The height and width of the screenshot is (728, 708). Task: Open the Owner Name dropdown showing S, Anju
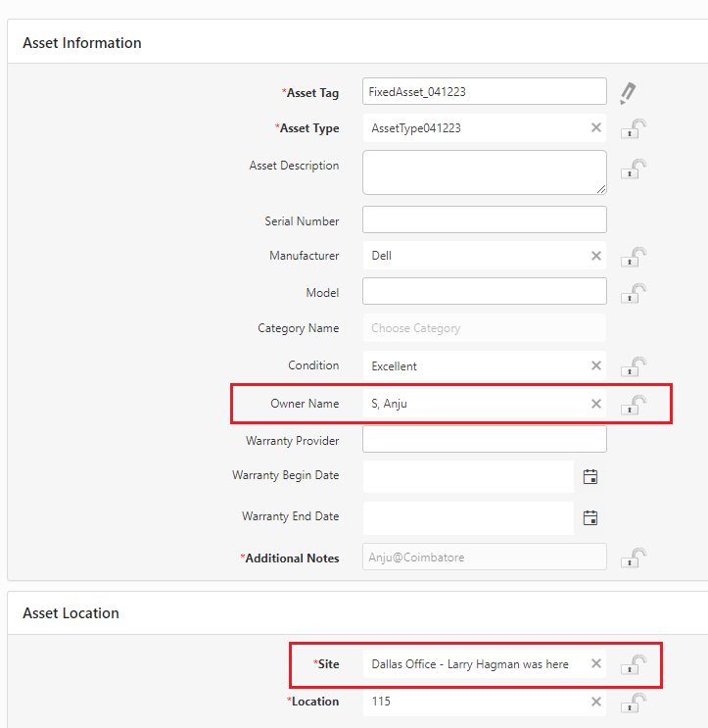pyautogui.click(x=485, y=404)
